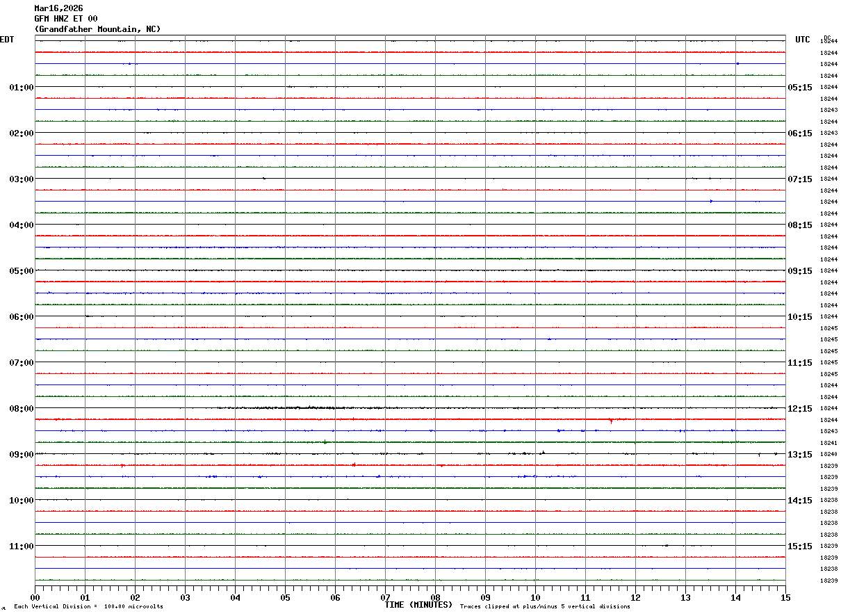Viewport: 841px width, 616px height.
Task: Click the traces clipped footnote text
Action: click(545, 606)
